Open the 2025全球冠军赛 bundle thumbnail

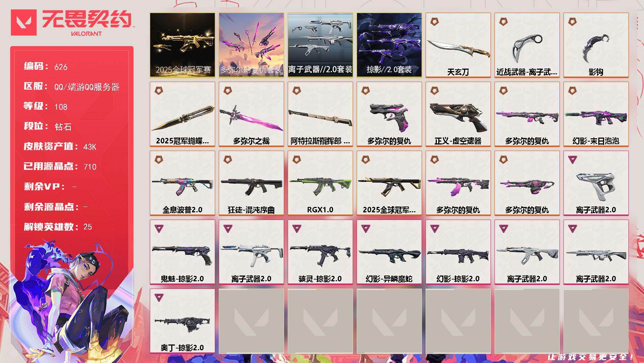click(182, 45)
